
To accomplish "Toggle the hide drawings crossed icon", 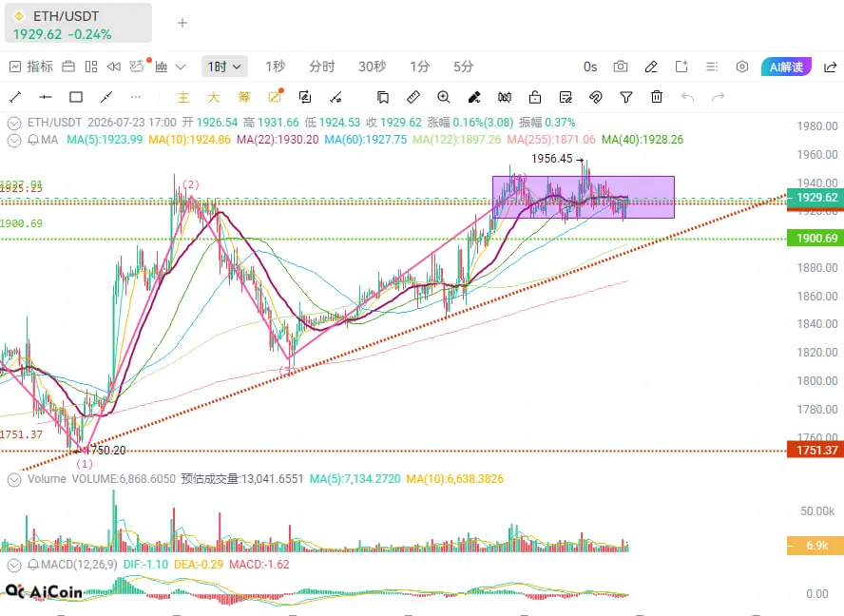I will click(x=505, y=98).
